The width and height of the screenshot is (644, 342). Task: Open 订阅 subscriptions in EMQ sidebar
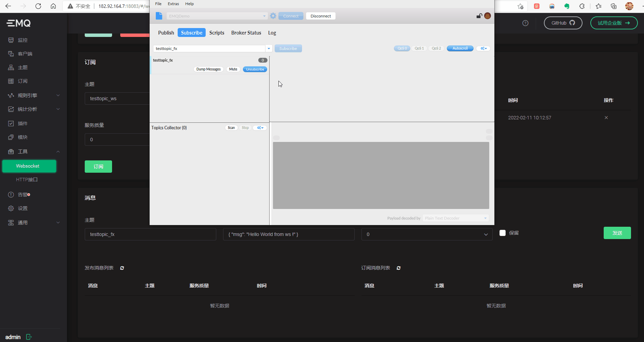point(23,81)
